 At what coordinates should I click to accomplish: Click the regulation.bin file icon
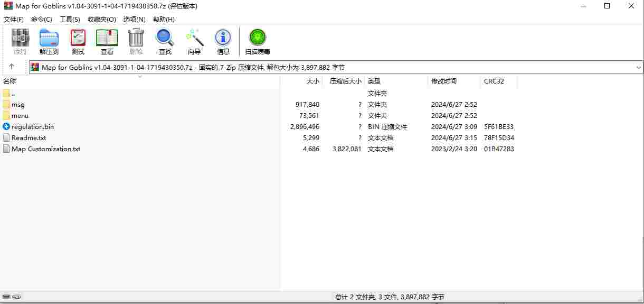(6, 126)
